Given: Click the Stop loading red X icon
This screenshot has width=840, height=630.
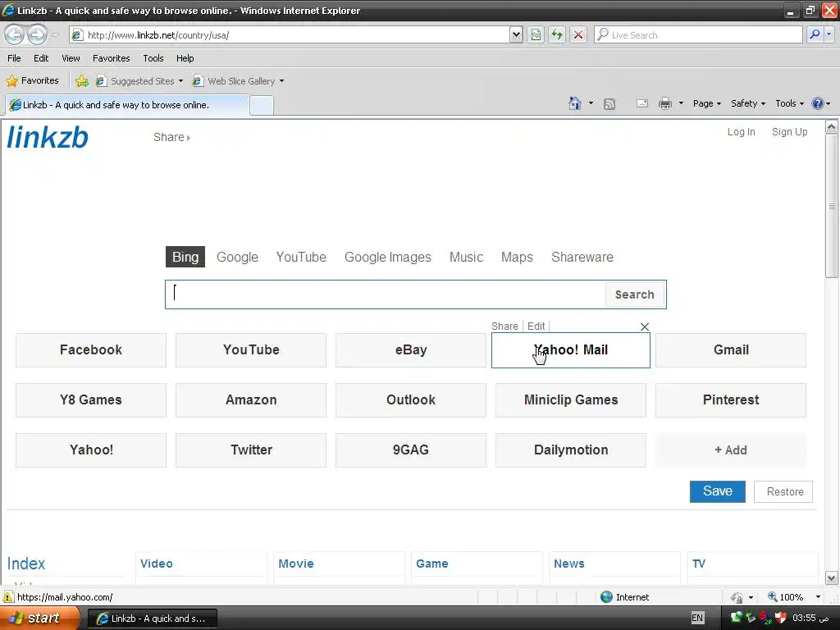Looking at the screenshot, I should tap(578, 34).
